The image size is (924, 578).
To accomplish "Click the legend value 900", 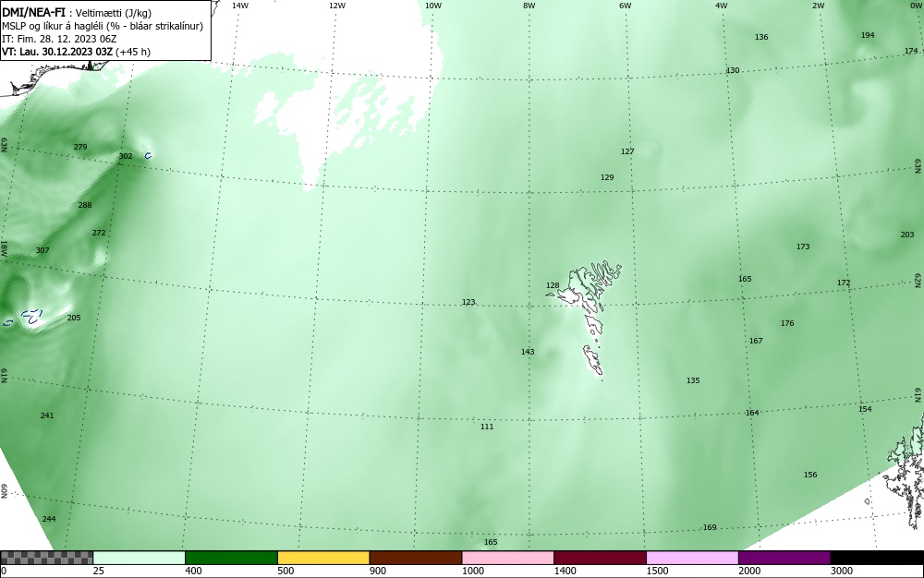I will pos(378,571).
